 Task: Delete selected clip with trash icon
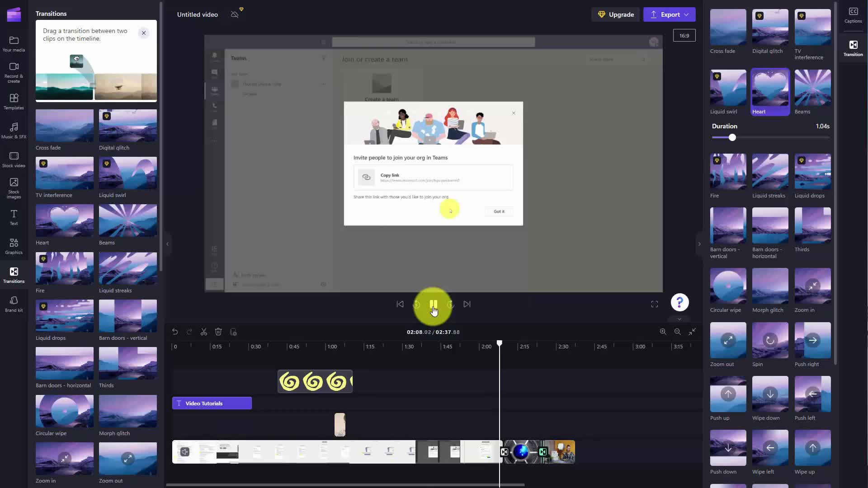point(218,332)
